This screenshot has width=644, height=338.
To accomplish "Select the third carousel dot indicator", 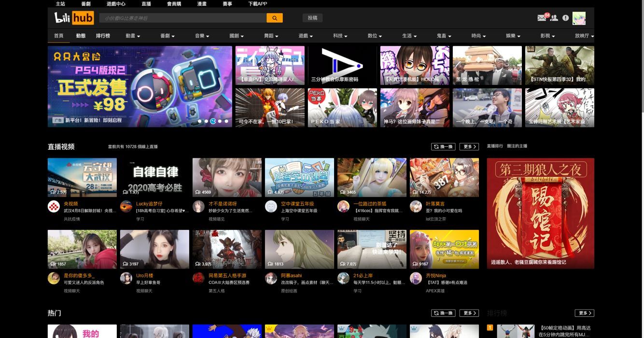I will [x=213, y=122].
